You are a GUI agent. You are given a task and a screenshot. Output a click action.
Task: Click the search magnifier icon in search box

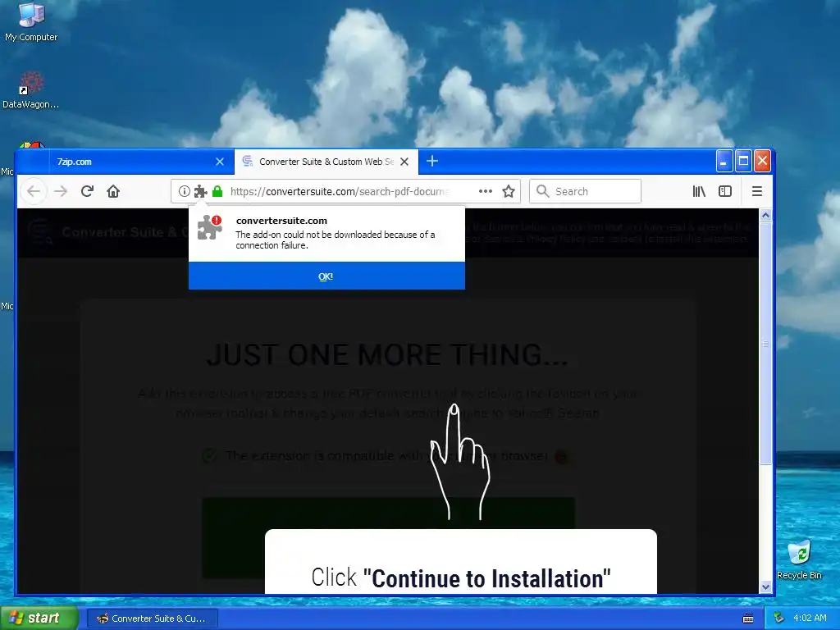543,191
